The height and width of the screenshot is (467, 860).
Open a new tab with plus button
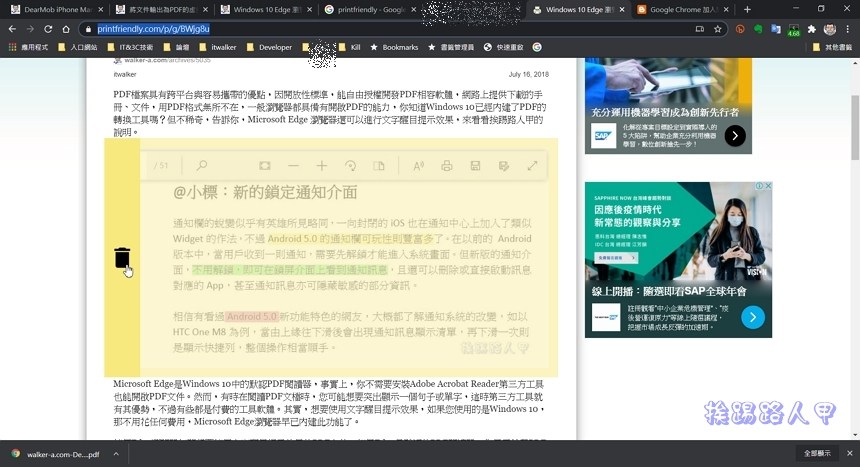(746, 10)
